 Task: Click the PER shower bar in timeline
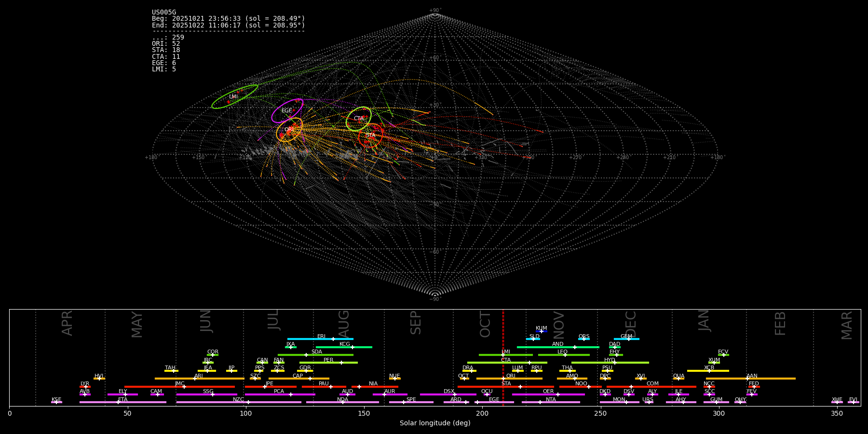tap(328, 363)
